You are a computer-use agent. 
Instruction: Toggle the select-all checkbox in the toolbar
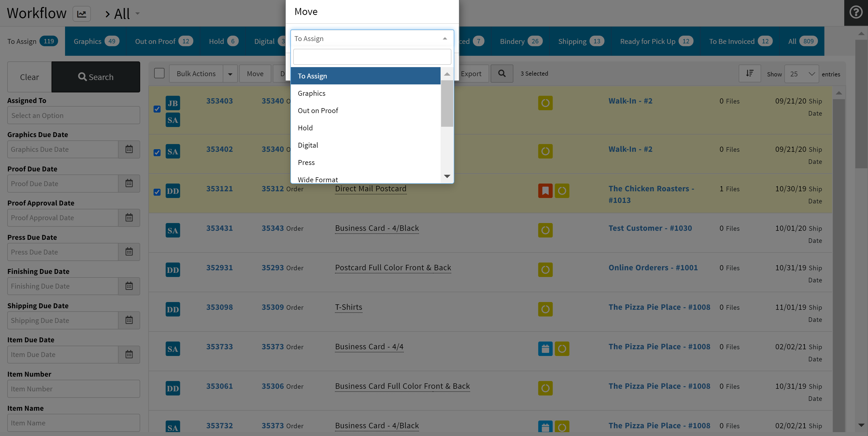tap(159, 73)
